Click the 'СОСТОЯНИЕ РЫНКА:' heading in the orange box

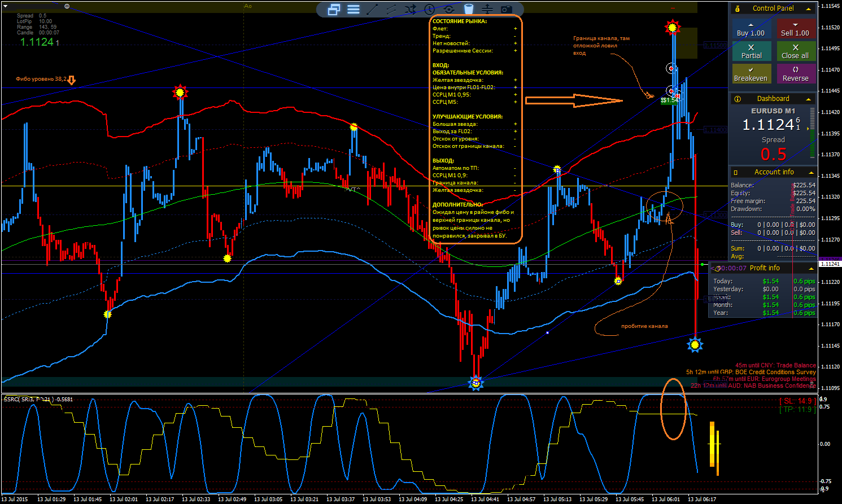[x=460, y=21]
